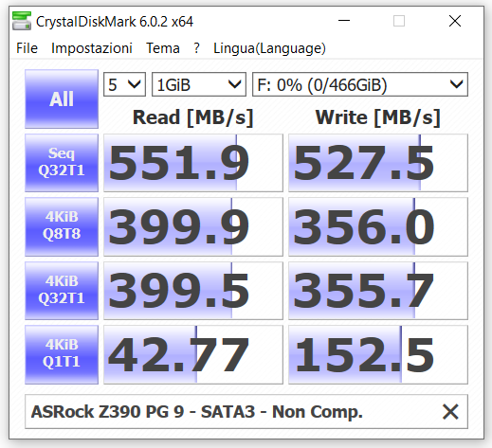Clear the comment with the X icon

(450, 412)
